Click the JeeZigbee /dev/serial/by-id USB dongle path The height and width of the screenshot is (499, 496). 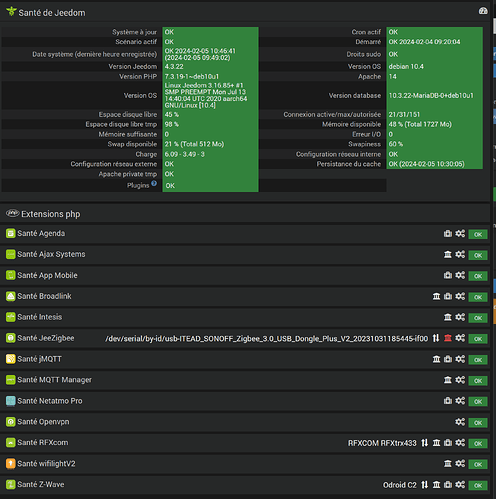pyautogui.click(x=266, y=339)
